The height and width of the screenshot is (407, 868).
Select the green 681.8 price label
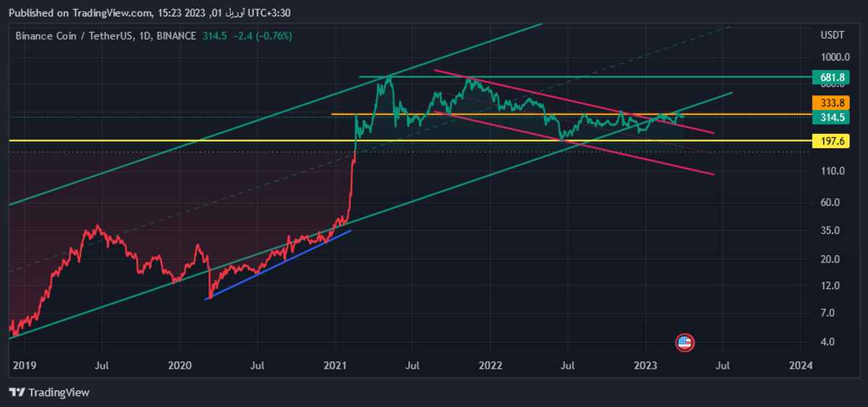(828, 77)
